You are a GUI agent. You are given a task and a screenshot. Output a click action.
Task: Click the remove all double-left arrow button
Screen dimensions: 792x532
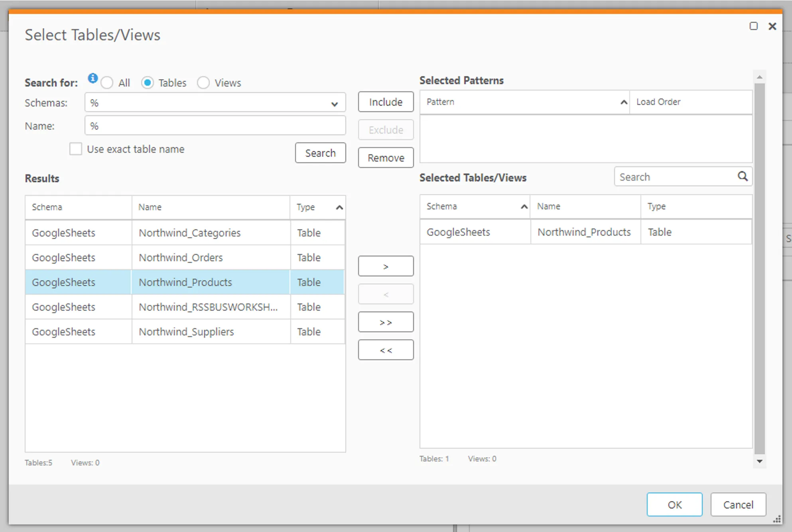point(385,350)
